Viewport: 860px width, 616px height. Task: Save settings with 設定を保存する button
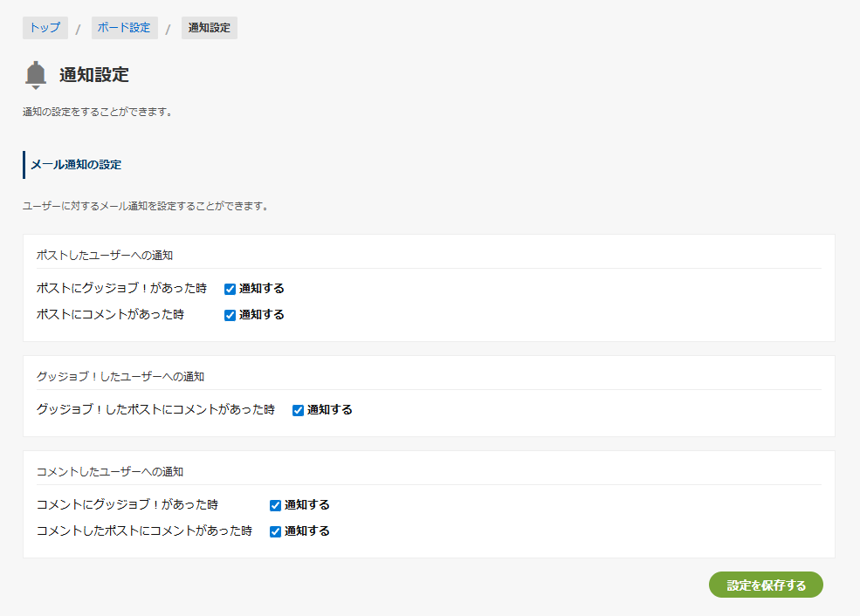[x=766, y=585]
